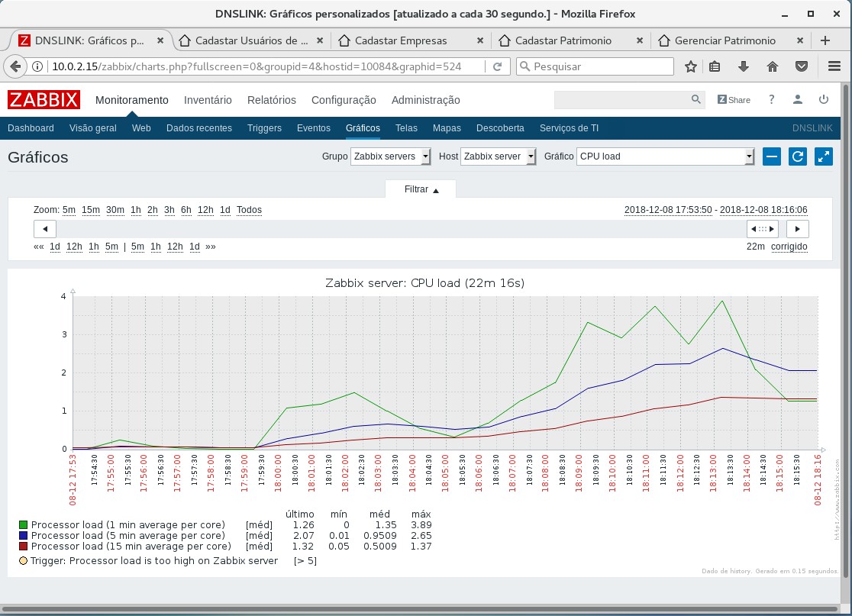Set zoom to Todos
The height and width of the screenshot is (616, 852).
tap(249, 210)
